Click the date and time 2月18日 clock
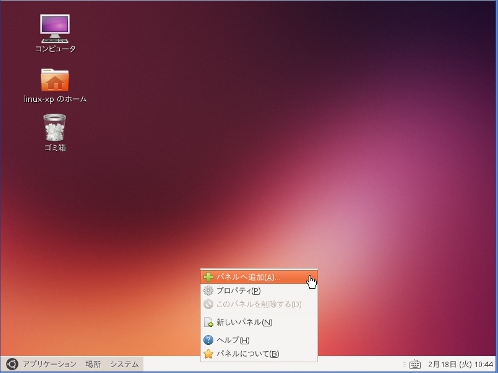 [460, 364]
